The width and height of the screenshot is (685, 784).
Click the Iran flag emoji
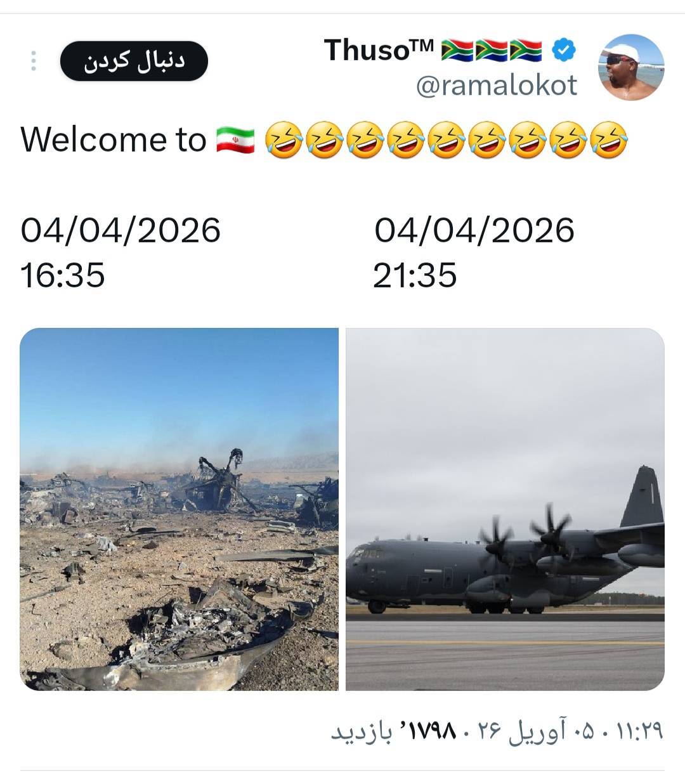235,140
